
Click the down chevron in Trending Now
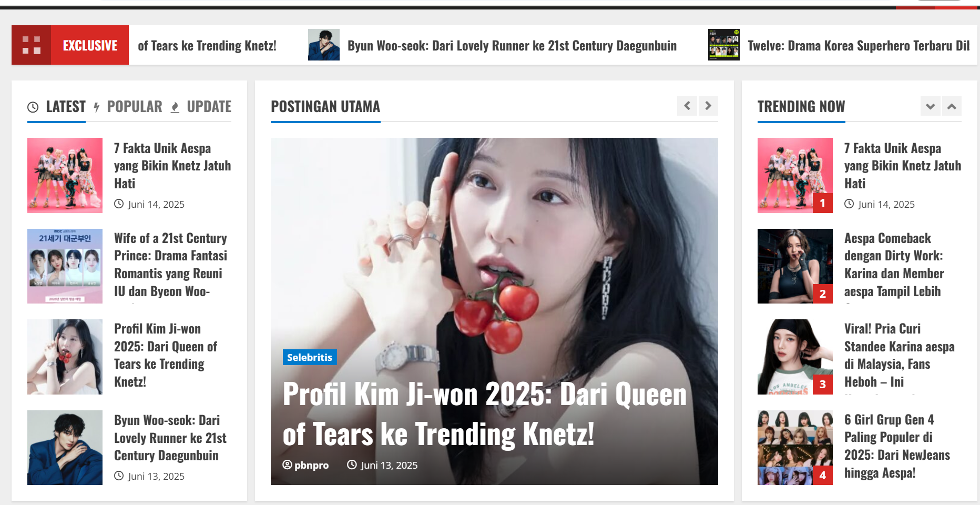(931, 106)
